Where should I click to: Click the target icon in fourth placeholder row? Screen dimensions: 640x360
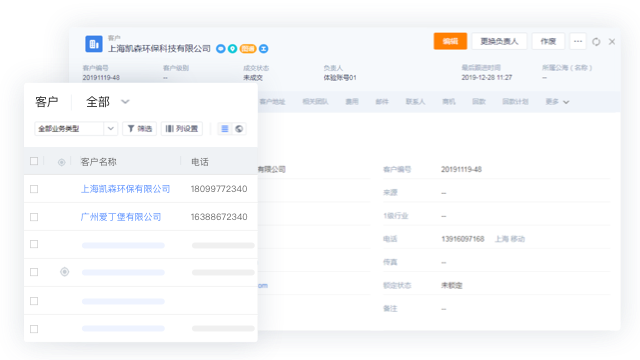[x=64, y=272]
